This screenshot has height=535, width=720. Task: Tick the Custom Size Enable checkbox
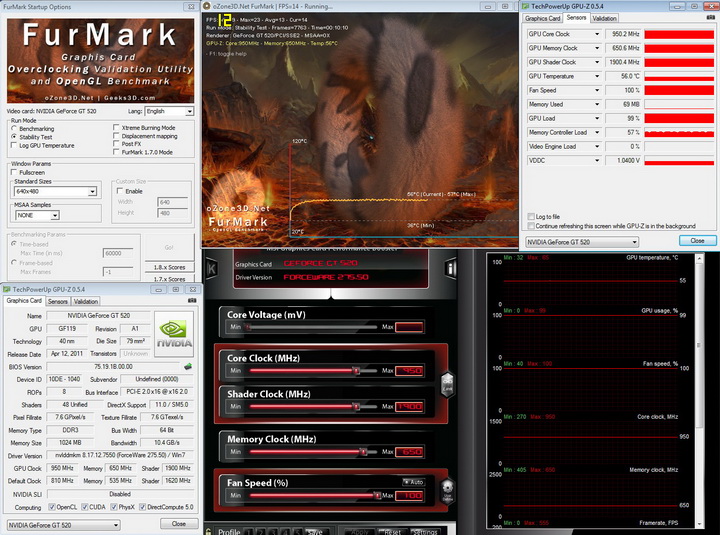click(120, 191)
